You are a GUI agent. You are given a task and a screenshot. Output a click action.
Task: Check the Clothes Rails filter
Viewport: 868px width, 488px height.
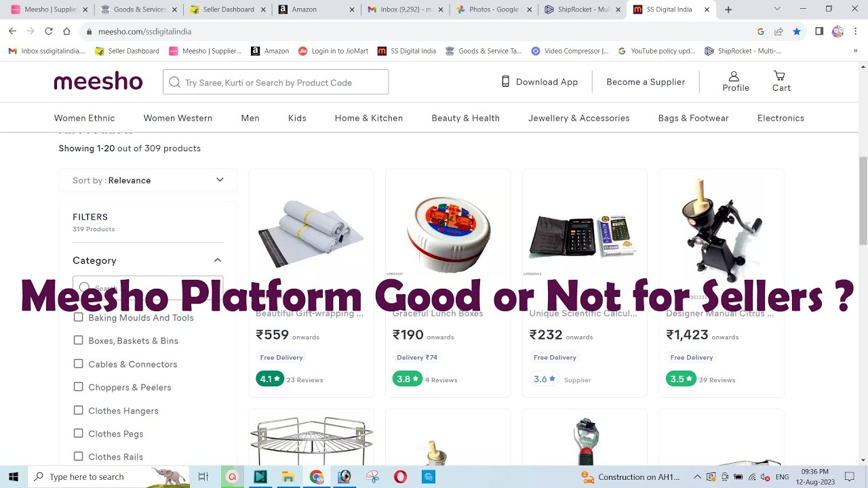click(79, 457)
